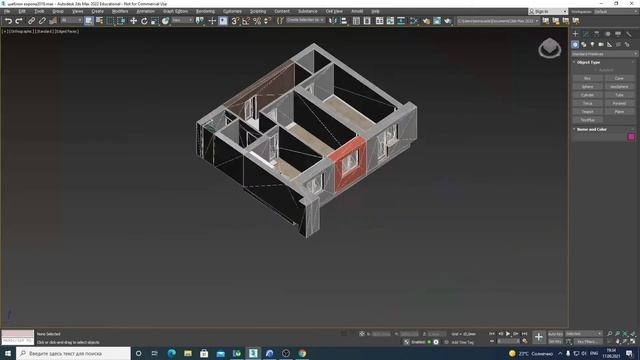The height and width of the screenshot is (360, 640).
Task: Activate the Select and Rotate tool
Action: point(144,21)
